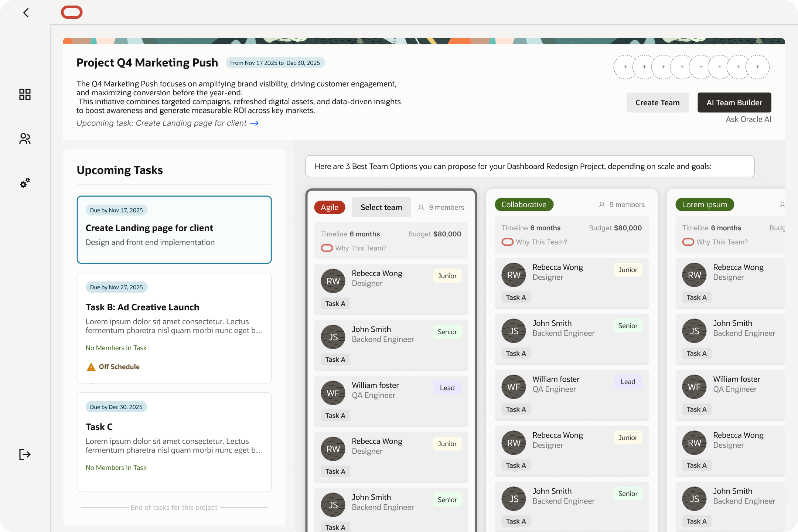
Task: Click the warning icon on Off Schedule alert
Action: pyautogui.click(x=91, y=366)
